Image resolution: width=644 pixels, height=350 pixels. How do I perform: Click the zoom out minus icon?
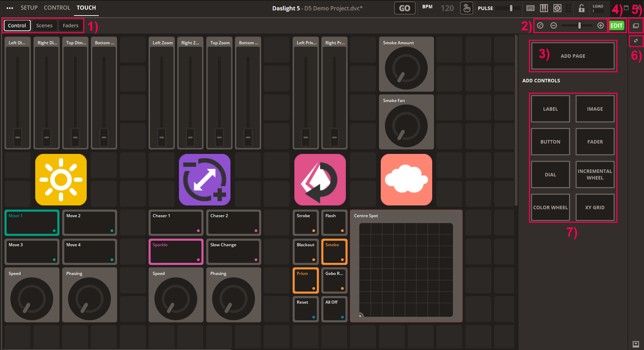pyautogui.click(x=553, y=26)
